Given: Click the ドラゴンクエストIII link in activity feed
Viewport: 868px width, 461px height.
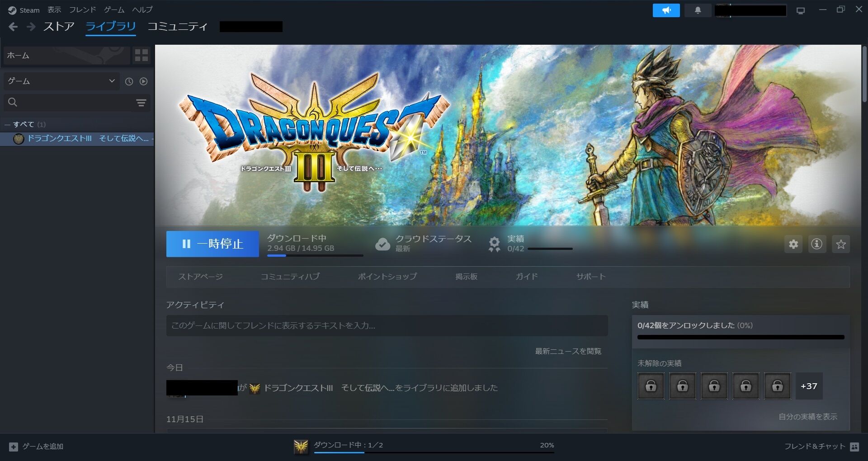Looking at the screenshot, I should 329,388.
